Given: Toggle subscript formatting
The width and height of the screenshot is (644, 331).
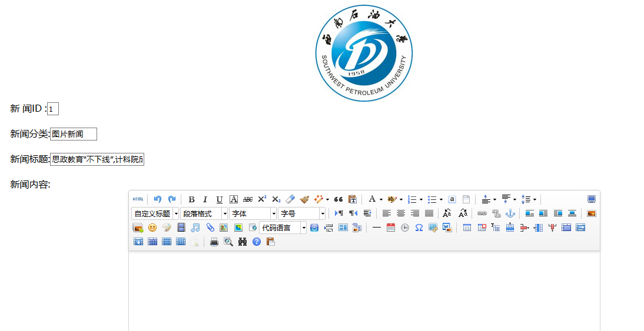Looking at the screenshot, I should 276,199.
